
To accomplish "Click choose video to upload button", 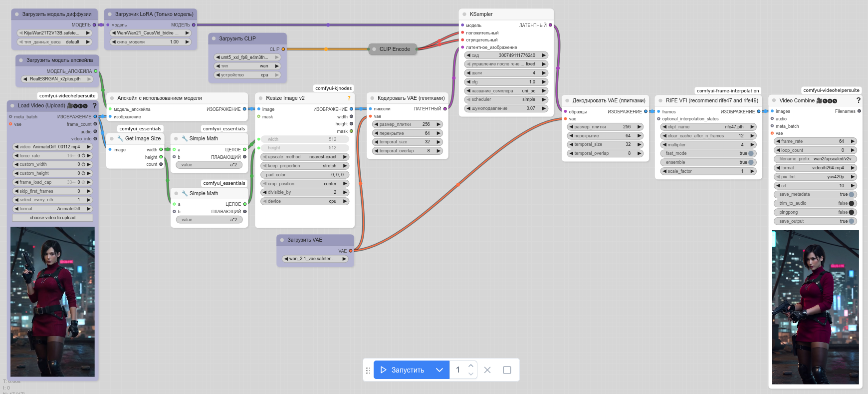I will [x=52, y=218].
